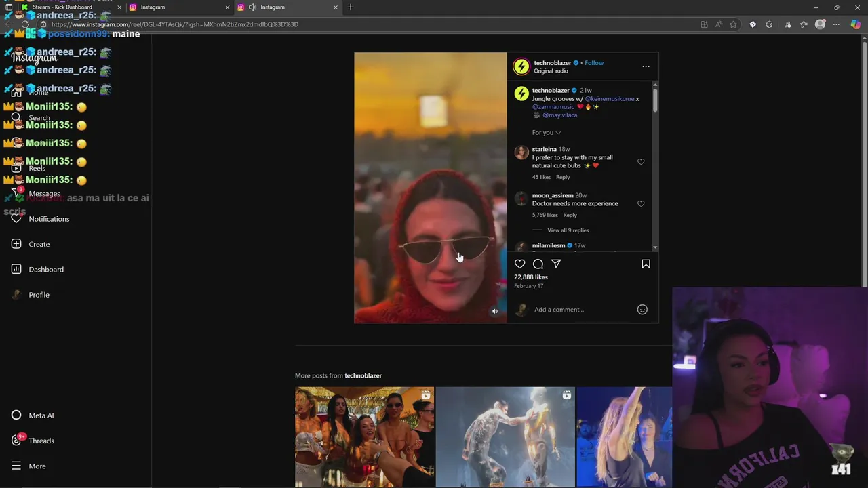Toggle the reel sound with the speaker icon
Image resolution: width=868 pixels, height=488 pixels.
(x=495, y=311)
